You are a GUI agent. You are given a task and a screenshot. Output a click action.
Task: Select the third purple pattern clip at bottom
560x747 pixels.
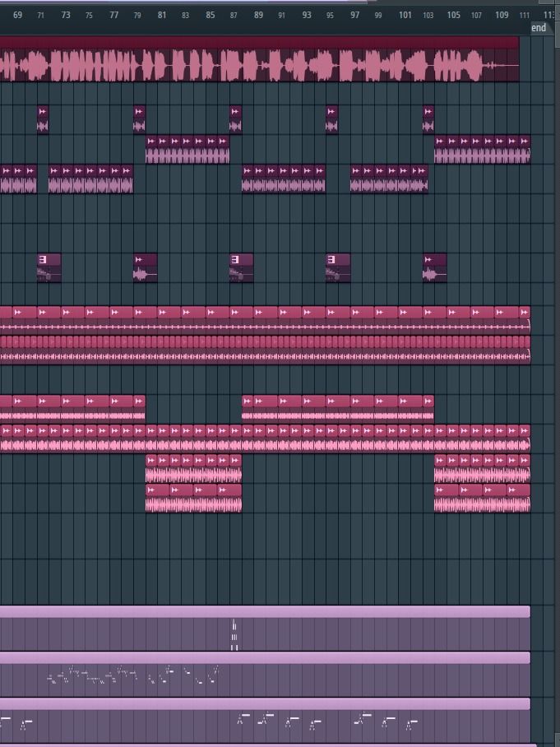(x=265, y=720)
